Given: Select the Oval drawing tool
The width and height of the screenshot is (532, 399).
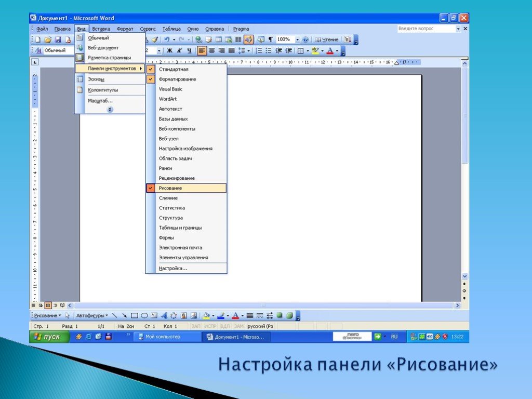Looking at the screenshot, I should pos(144,315).
